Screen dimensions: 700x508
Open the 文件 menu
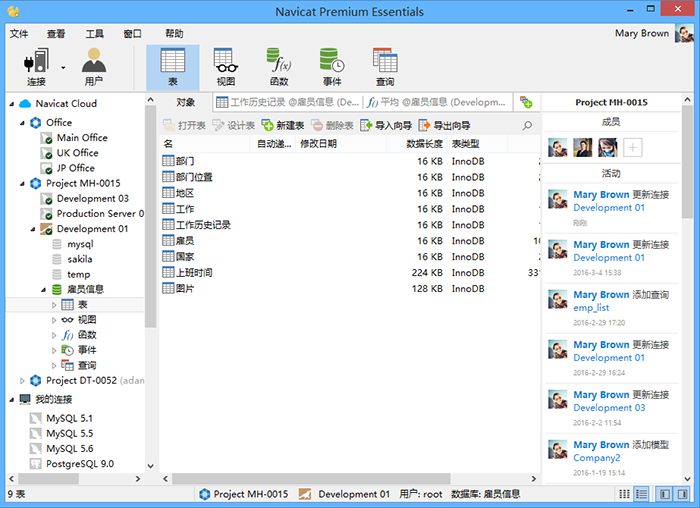point(19,33)
